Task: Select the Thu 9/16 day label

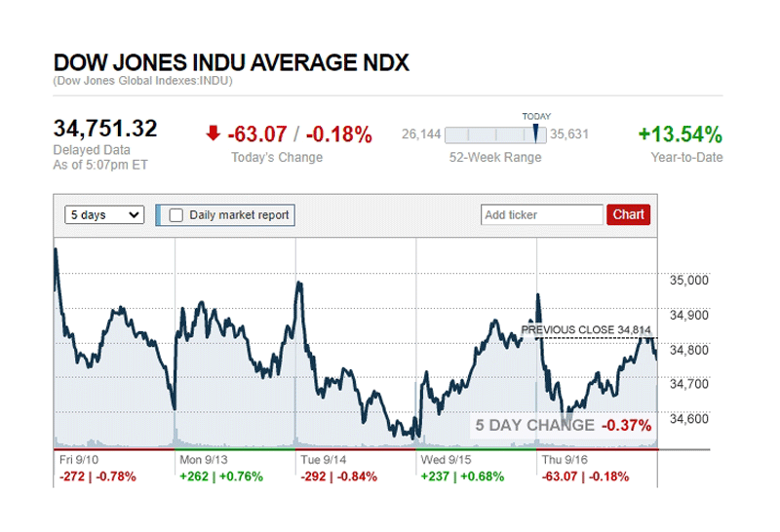Action: coord(563,458)
